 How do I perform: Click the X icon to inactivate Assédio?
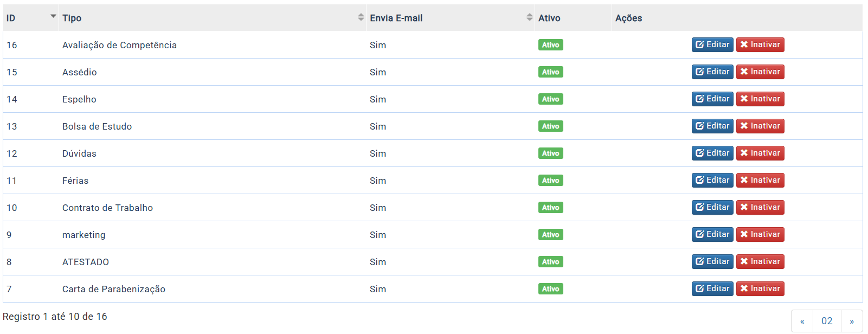pyautogui.click(x=744, y=72)
